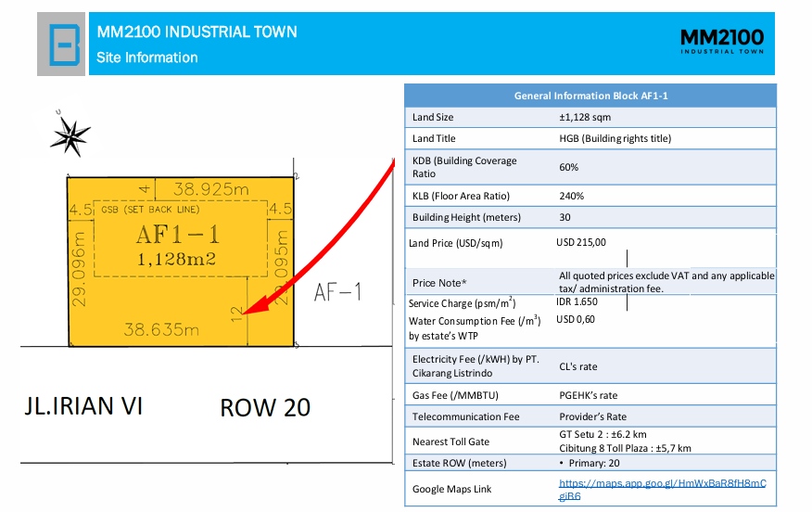Select the 'USD 215,00' land price
Viewport: 812px width, 512px height.
tap(581, 242)
